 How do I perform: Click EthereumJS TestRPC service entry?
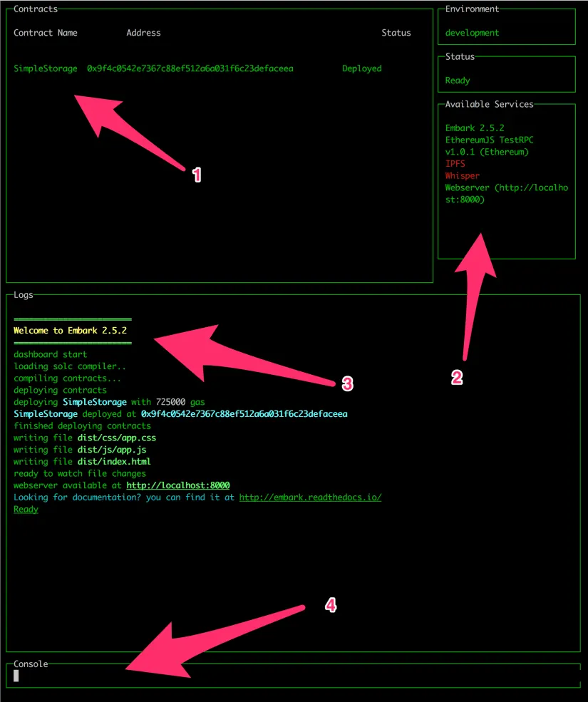point(489,146)
